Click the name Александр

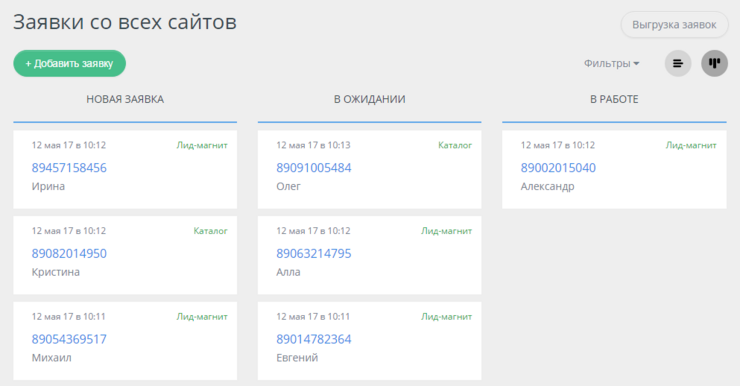point(547,186)
